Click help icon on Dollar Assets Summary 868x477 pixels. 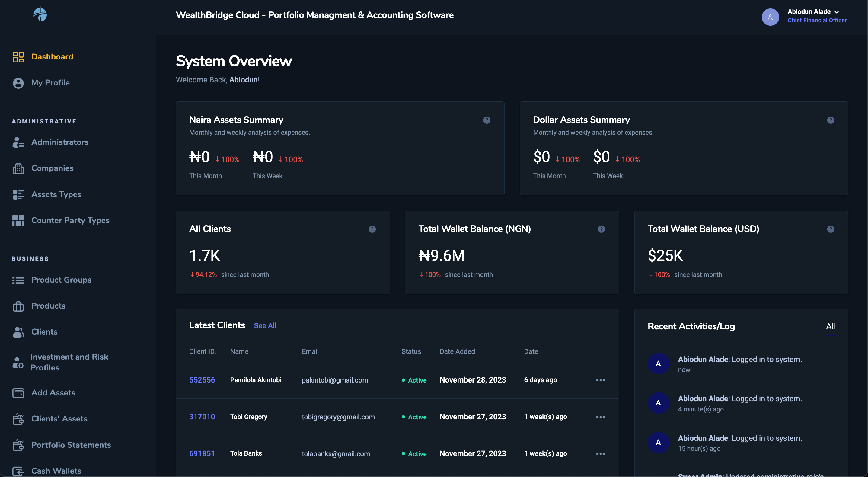(x=830, y=120)
